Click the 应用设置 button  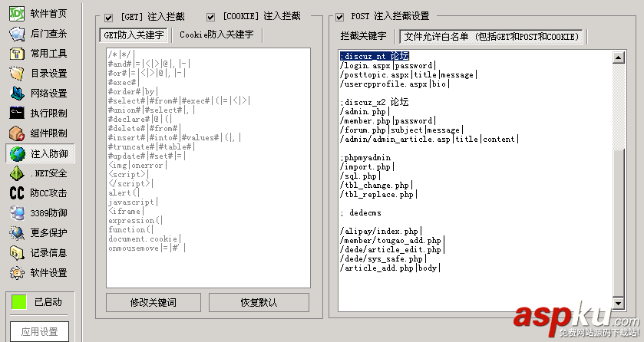[x=39, y=332]
